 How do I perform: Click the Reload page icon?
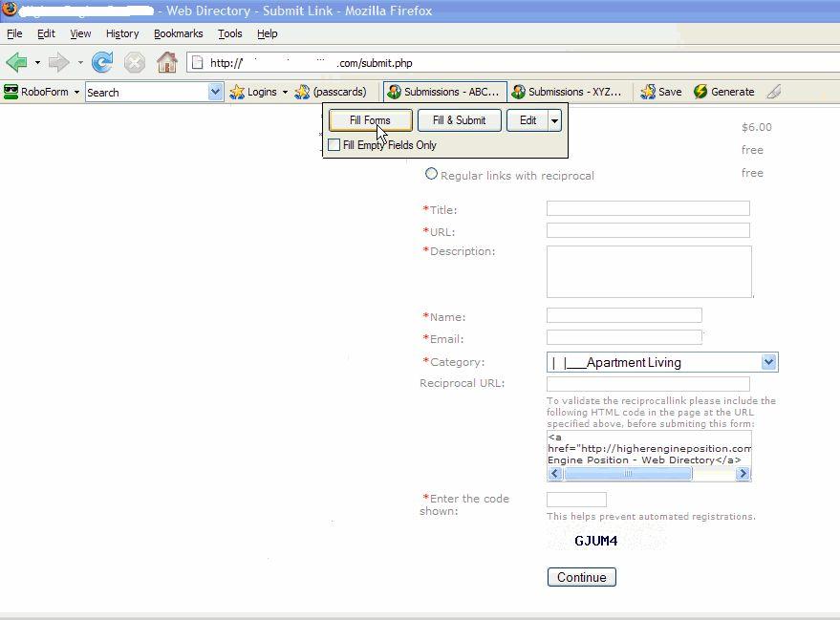(102, 63)
